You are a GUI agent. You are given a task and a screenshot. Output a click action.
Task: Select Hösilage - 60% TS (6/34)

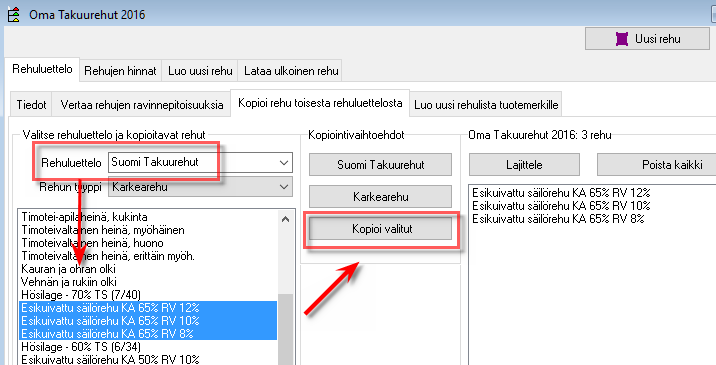[148, 347]
